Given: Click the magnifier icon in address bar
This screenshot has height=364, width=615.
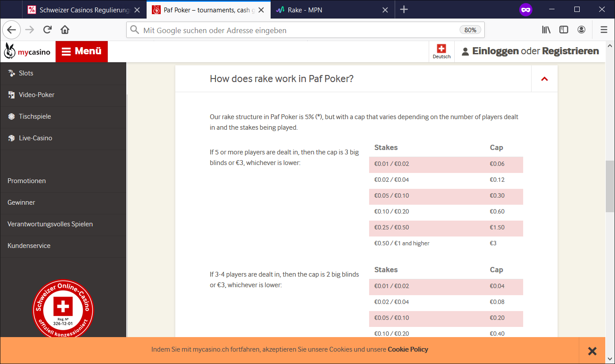Looking at the screenshot, I should [135, 30].
